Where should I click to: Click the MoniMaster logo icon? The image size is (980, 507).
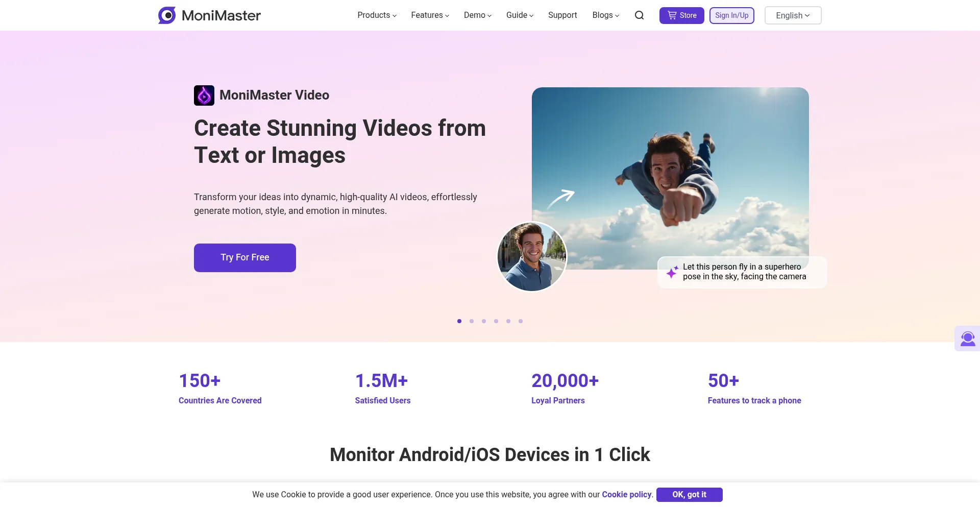click(167, 15)
